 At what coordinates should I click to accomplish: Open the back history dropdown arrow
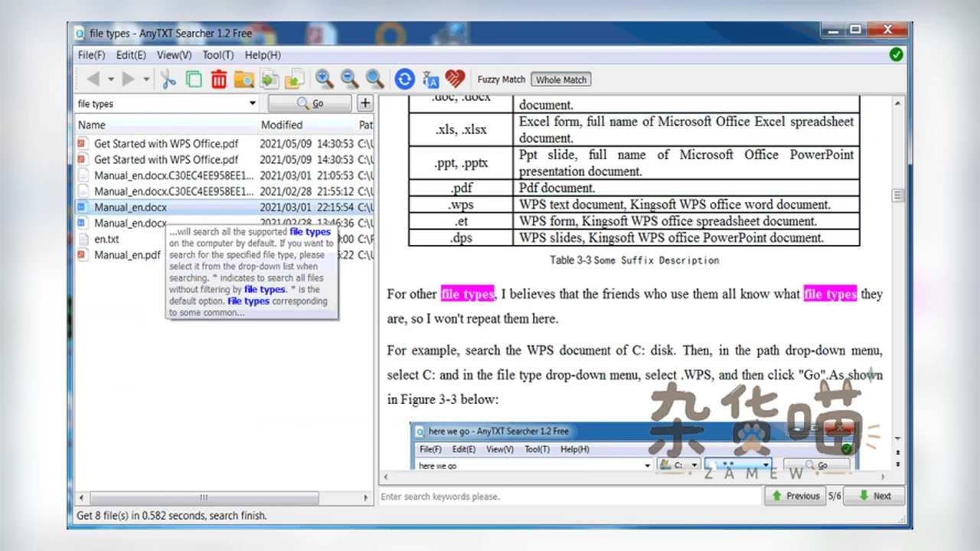coord(110,80)
